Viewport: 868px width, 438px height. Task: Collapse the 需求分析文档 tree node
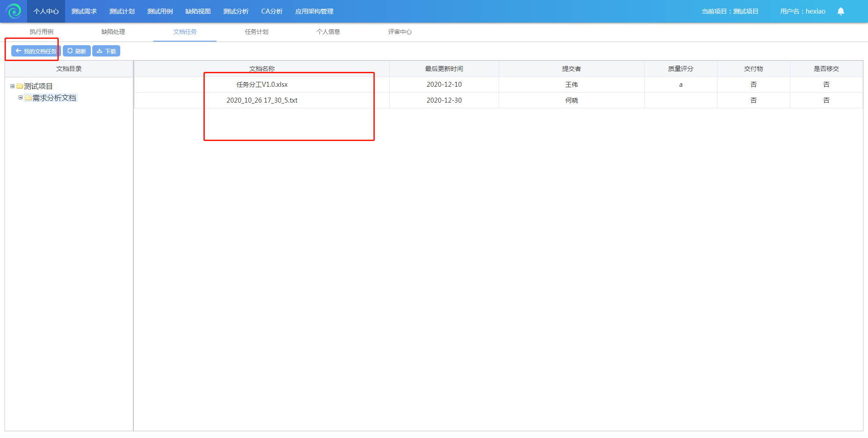point(20,98)
